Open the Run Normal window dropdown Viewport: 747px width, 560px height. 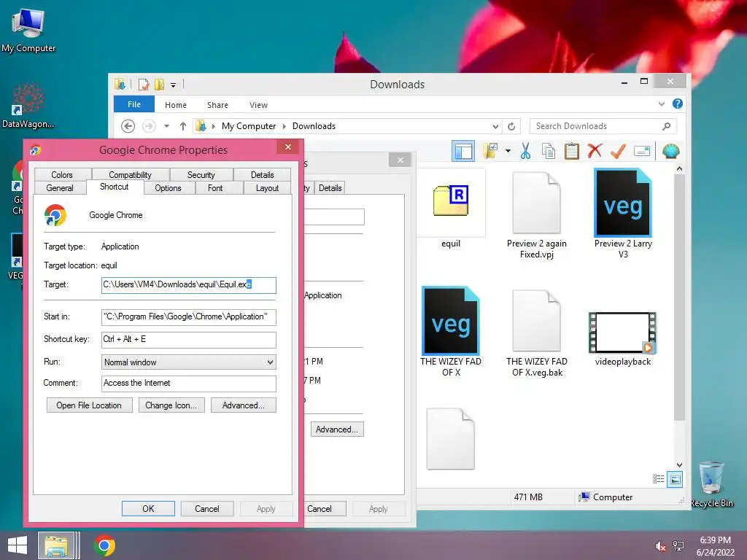point(189,362)
